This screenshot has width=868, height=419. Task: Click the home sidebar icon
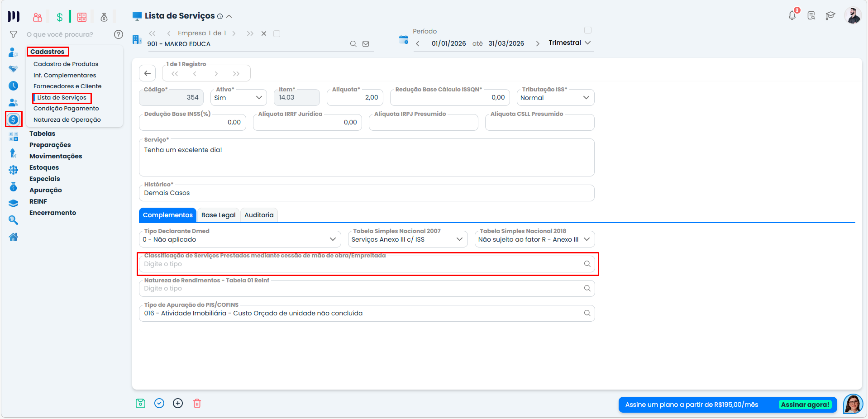pyautogui.click(x=14, y=237)
